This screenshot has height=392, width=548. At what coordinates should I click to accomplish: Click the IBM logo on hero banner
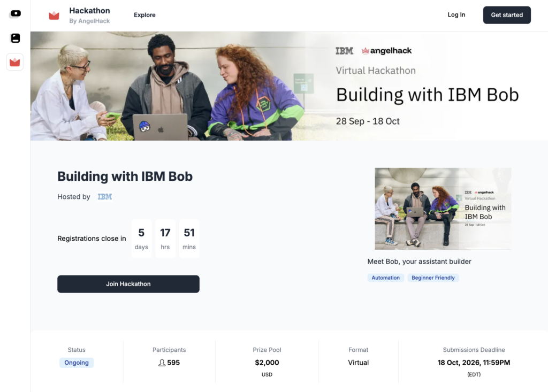[x=345, y=51]
